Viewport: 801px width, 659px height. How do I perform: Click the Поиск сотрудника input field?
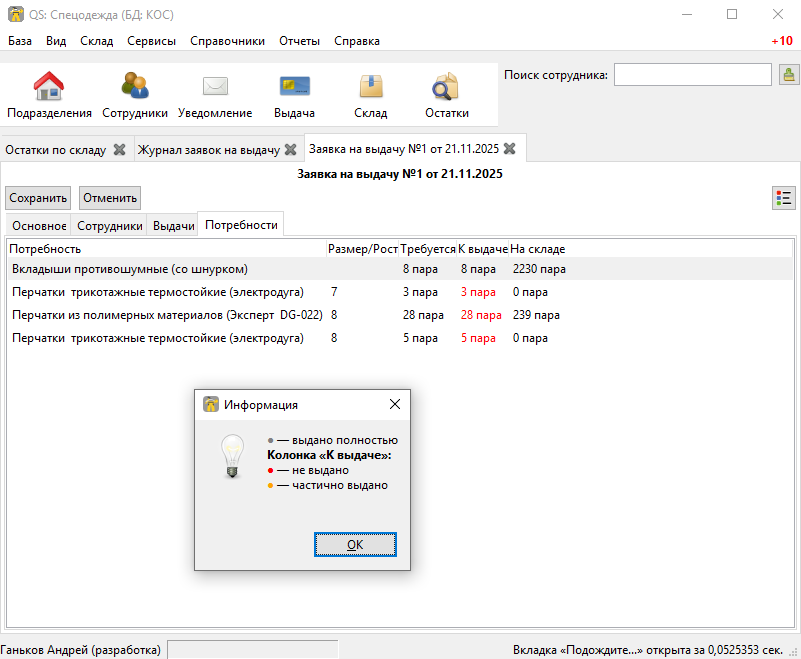[x=692, y=75]
